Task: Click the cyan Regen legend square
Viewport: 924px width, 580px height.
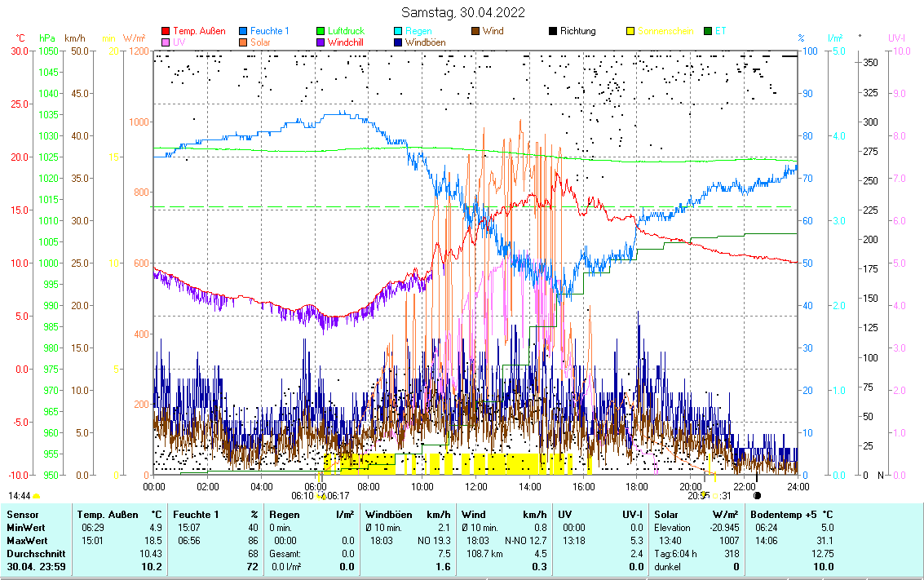Action: point(398,31)
